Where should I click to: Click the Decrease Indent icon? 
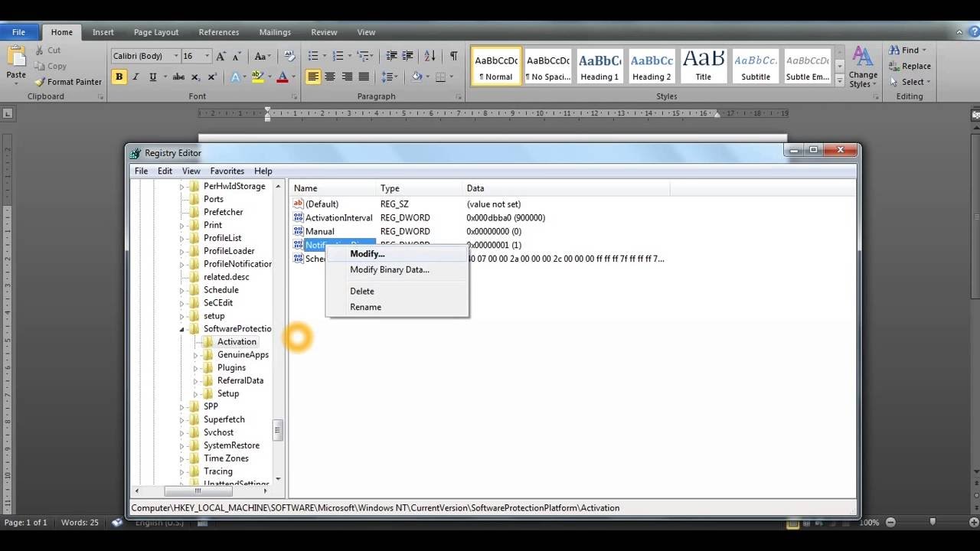tap(392, 56)
